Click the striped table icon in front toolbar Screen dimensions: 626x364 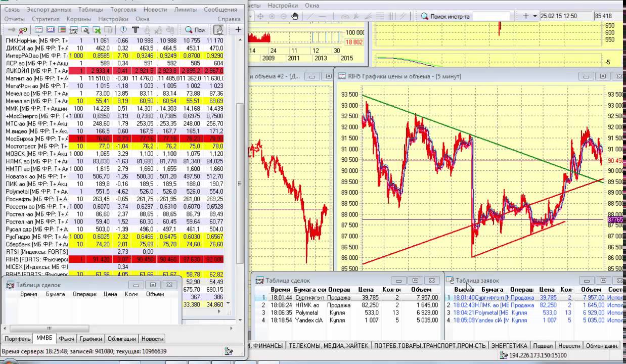[62, 30]
